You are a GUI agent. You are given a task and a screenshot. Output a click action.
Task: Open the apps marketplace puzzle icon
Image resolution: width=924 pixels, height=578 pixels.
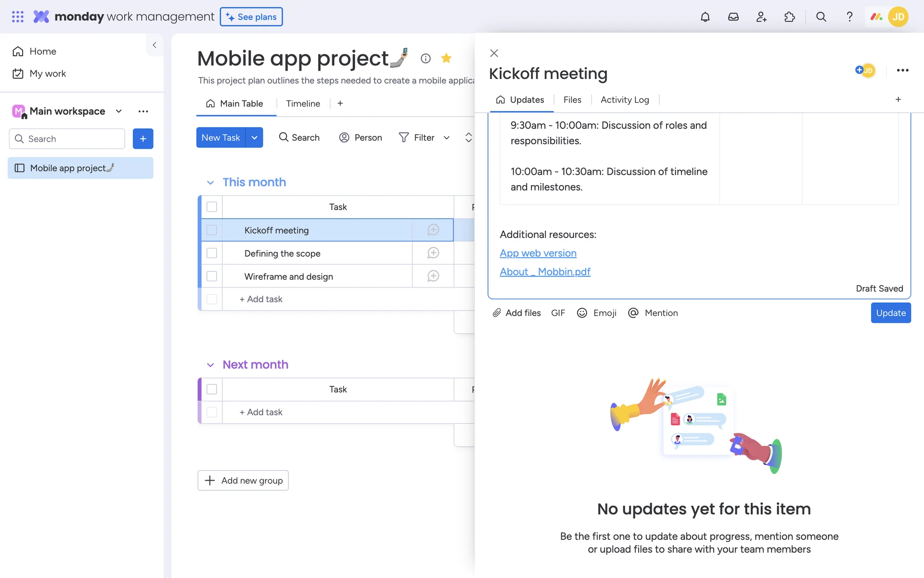(x=789, y=17)
